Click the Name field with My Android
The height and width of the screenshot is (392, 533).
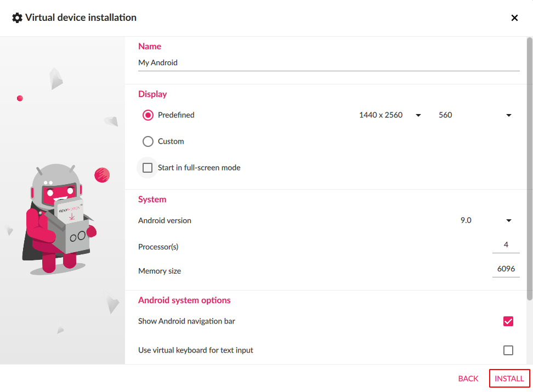[x=328, y=63]
